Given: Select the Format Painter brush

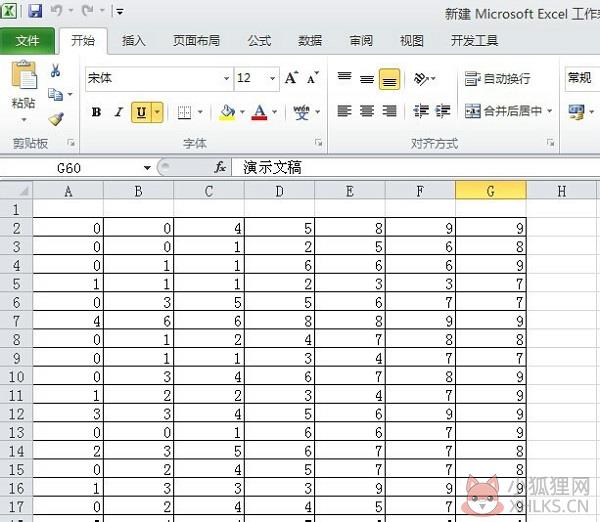Looking at the screenshot, I should pos(56,119).
